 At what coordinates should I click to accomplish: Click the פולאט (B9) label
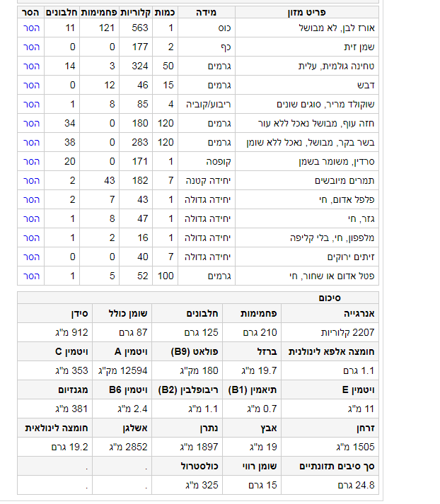coord(195,352)
